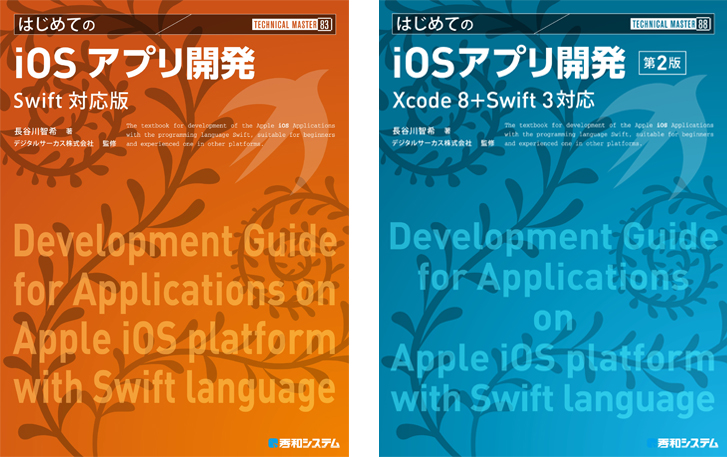
Task: Click 'Swift 対応版' subtitle text
Action: (x=71, y=101)
